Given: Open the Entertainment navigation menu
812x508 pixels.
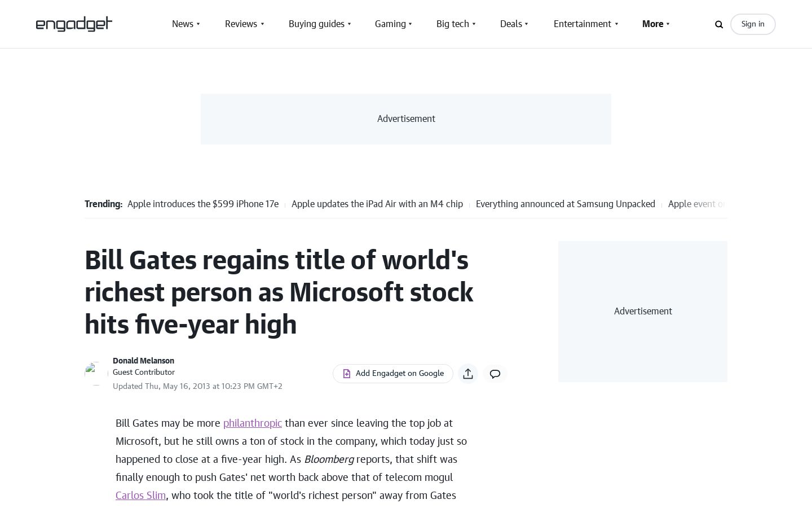Looking at the screenshot, I should coord(586,24).
